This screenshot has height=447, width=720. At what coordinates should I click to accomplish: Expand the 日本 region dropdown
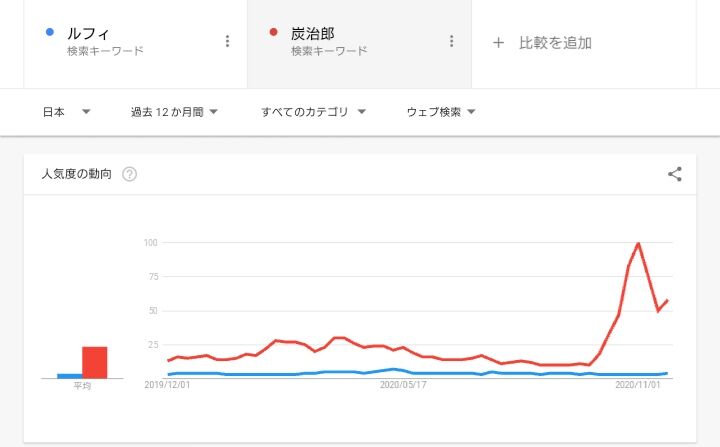point(66,112)
